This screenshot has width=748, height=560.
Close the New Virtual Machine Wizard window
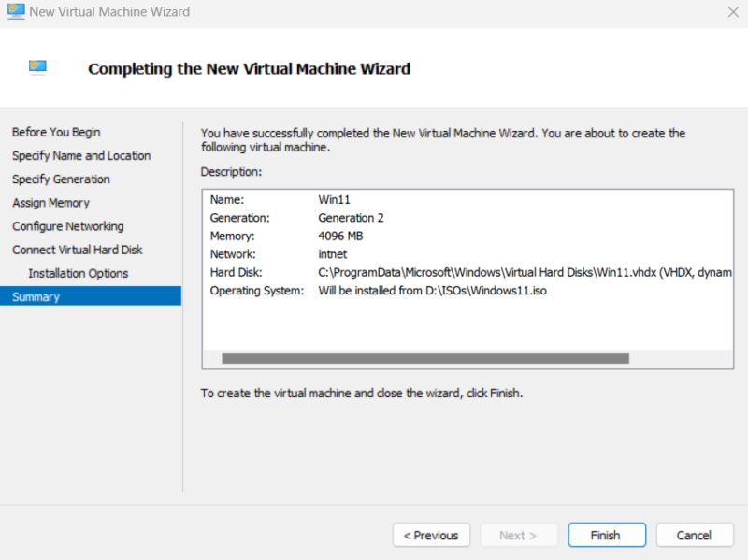733,12
